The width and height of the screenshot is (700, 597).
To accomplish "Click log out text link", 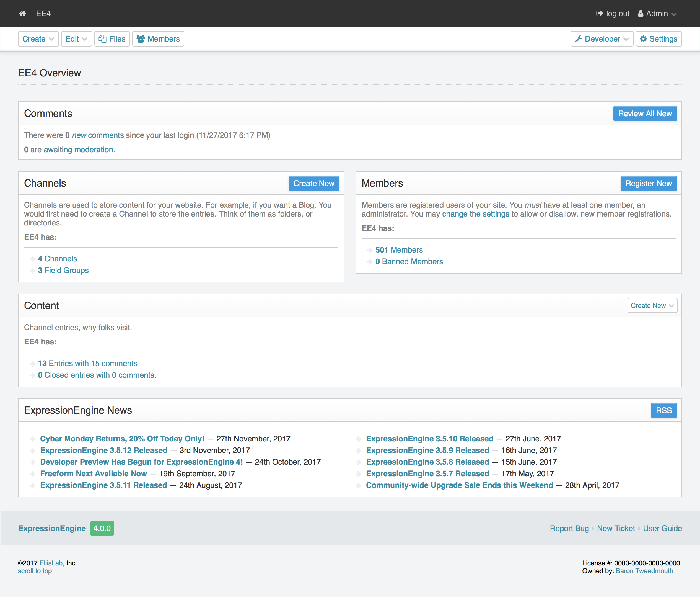I will click(x=618, y=14).
